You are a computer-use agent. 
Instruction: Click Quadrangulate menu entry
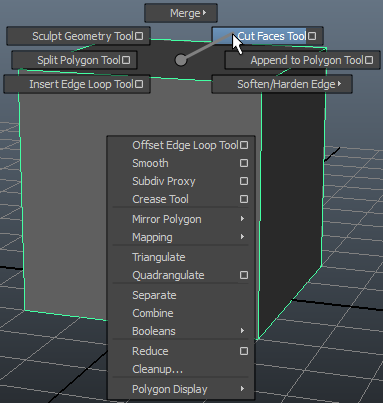(x=181, y=275)
